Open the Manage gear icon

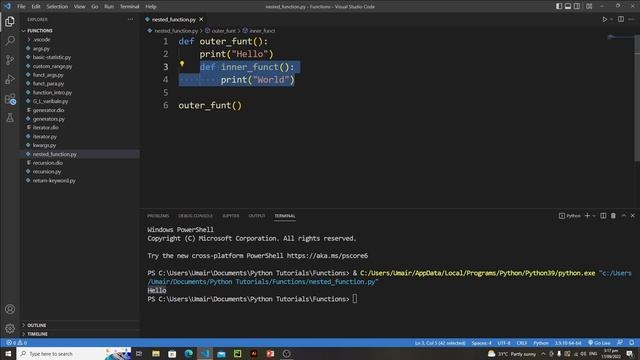click(x=10, y=328)
